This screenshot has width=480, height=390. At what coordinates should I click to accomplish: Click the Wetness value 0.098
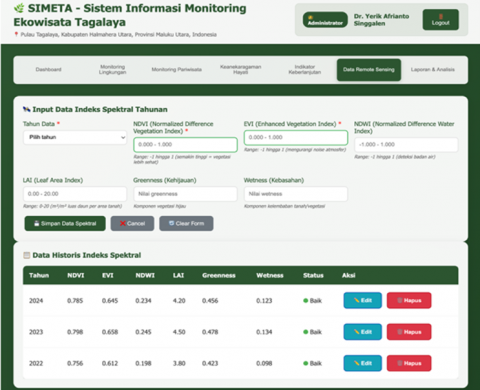click(x=264, y=363)
